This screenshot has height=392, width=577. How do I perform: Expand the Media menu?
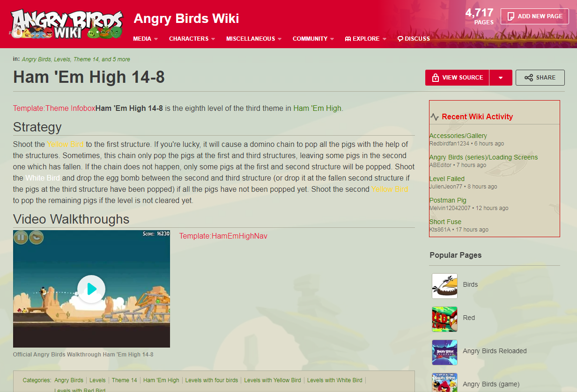[145, 39]
